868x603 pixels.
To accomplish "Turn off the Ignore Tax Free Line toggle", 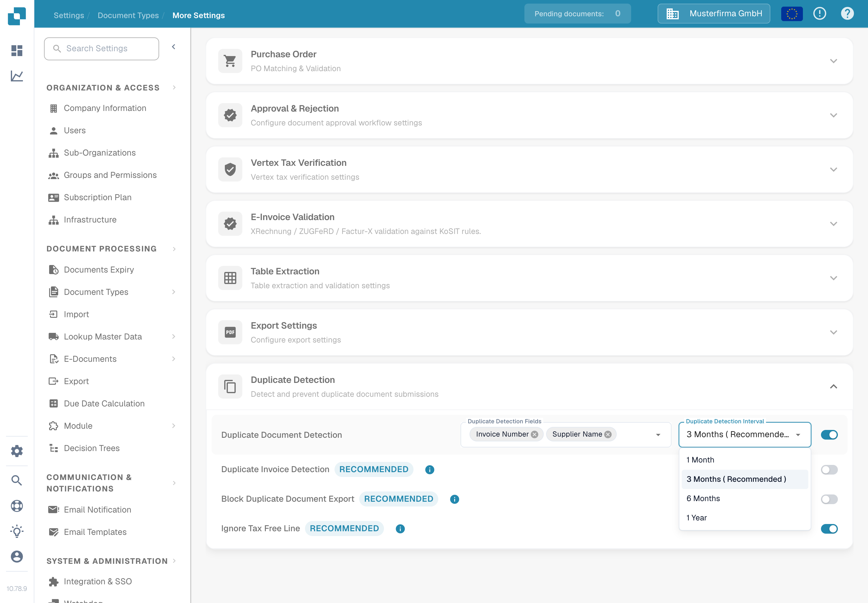I will pyautogui.click(x=829, y=529).
